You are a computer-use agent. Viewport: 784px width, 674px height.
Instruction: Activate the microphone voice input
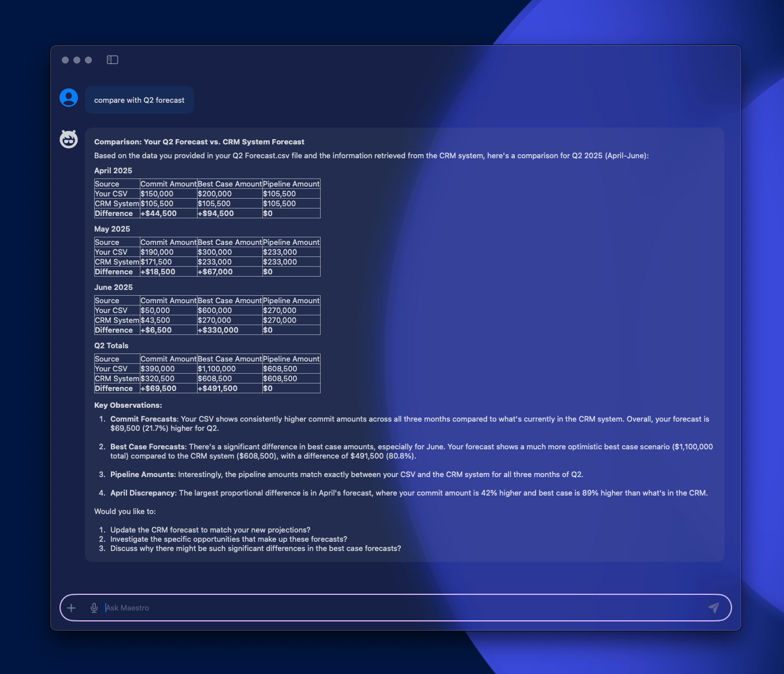click(94, 608)
